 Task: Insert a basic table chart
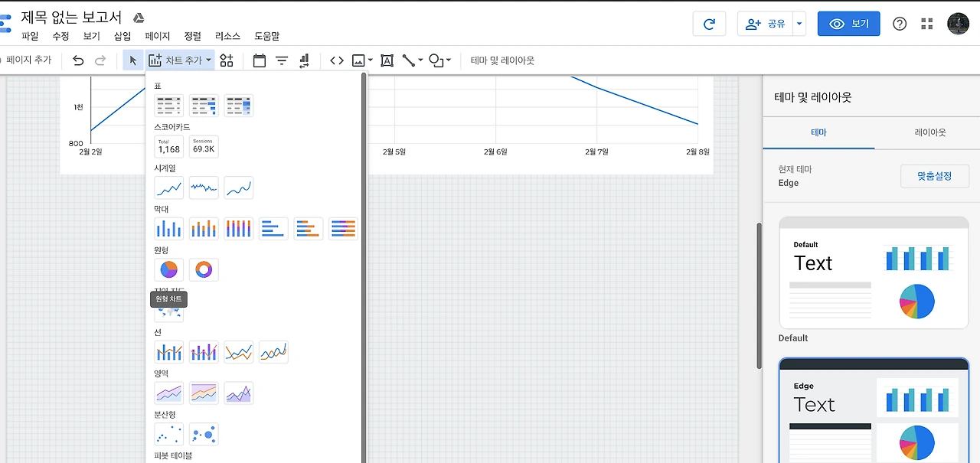tap(169, 106)
